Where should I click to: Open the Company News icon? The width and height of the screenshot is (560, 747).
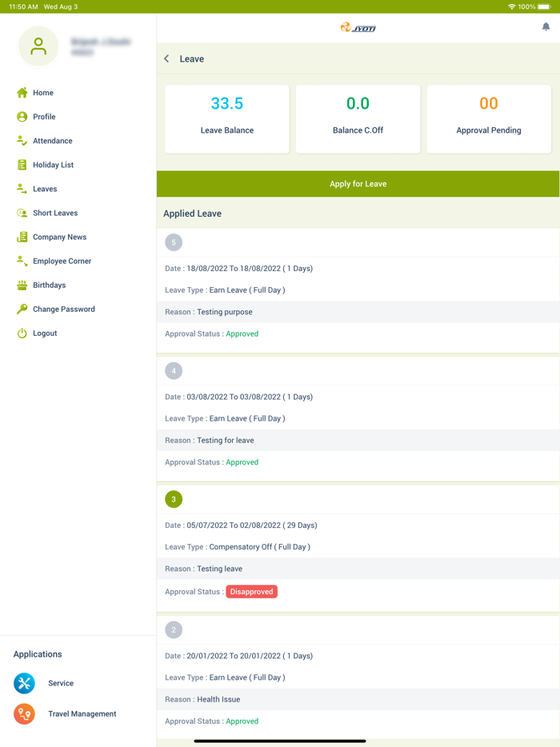point(22,237)
